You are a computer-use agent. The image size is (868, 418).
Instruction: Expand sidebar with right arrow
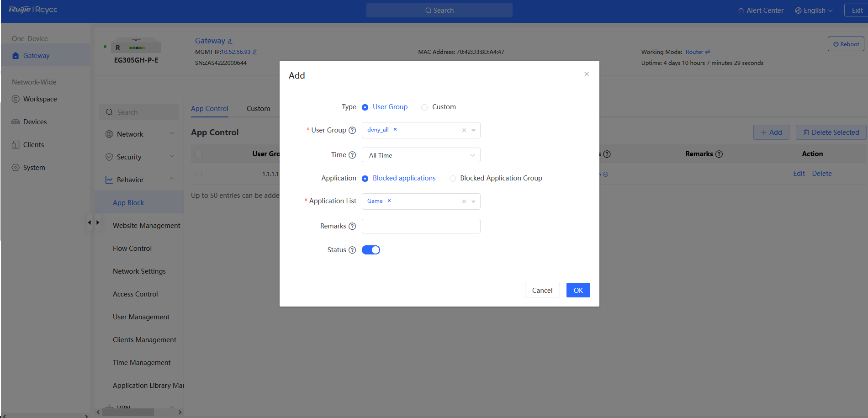pyautogui.click(x=98, y=222)
